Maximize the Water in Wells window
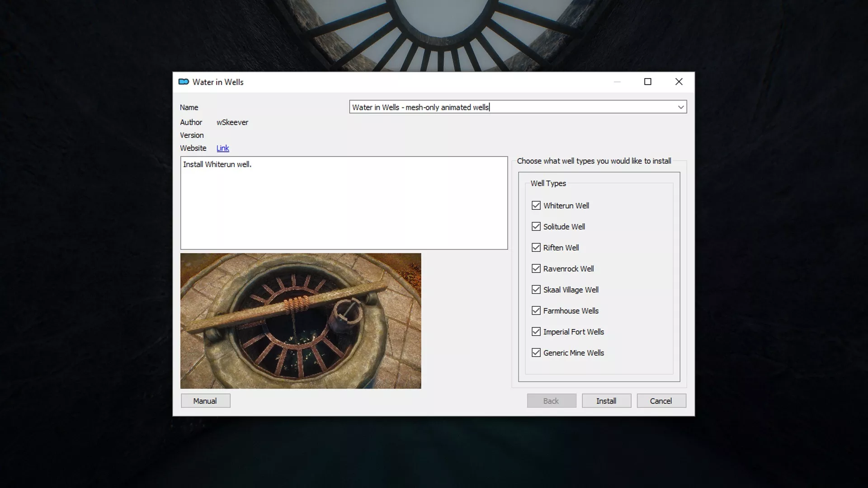Screen dimensions: 868x488 [648, 82]
